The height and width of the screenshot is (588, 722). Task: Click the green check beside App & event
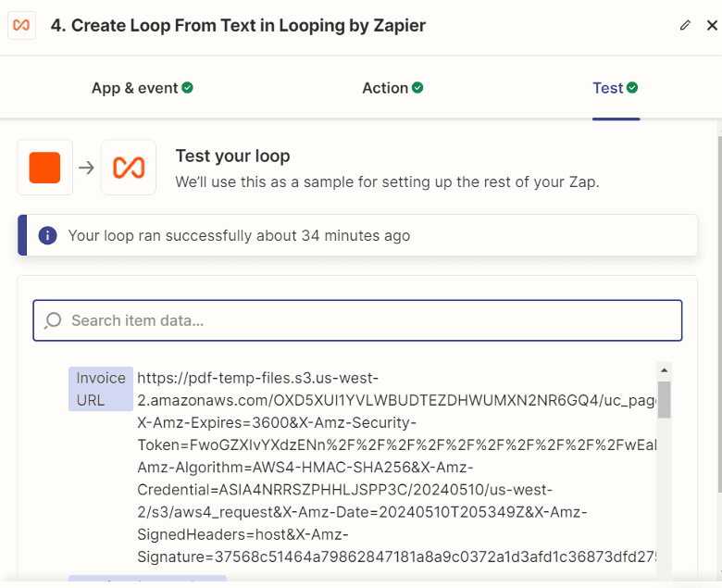click(x=187, y=87)
